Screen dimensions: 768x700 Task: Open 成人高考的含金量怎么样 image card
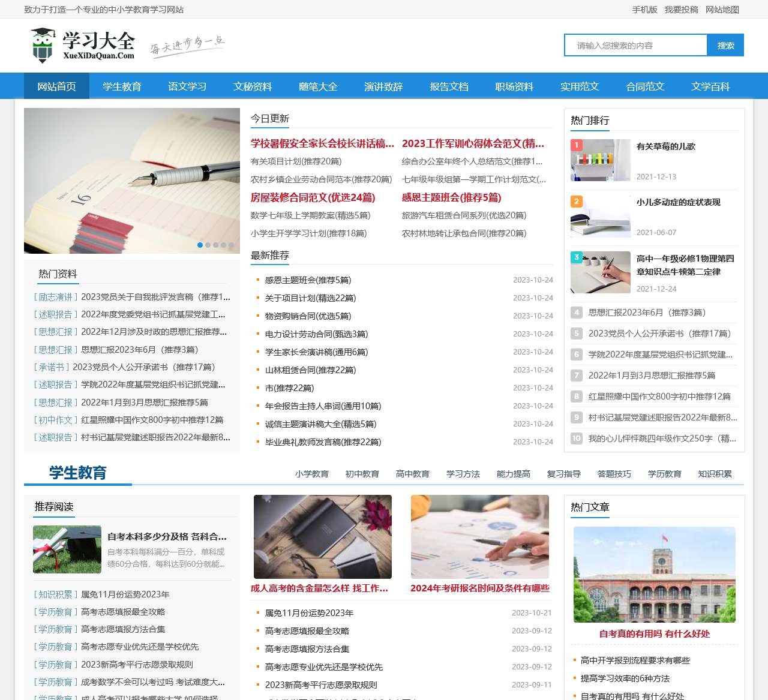[323, 537]
